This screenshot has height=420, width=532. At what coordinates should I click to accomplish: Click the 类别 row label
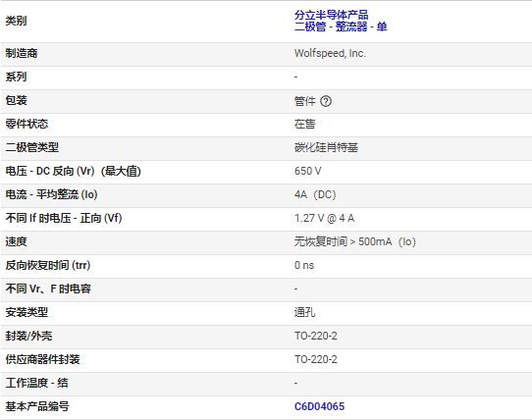(16, 21)
